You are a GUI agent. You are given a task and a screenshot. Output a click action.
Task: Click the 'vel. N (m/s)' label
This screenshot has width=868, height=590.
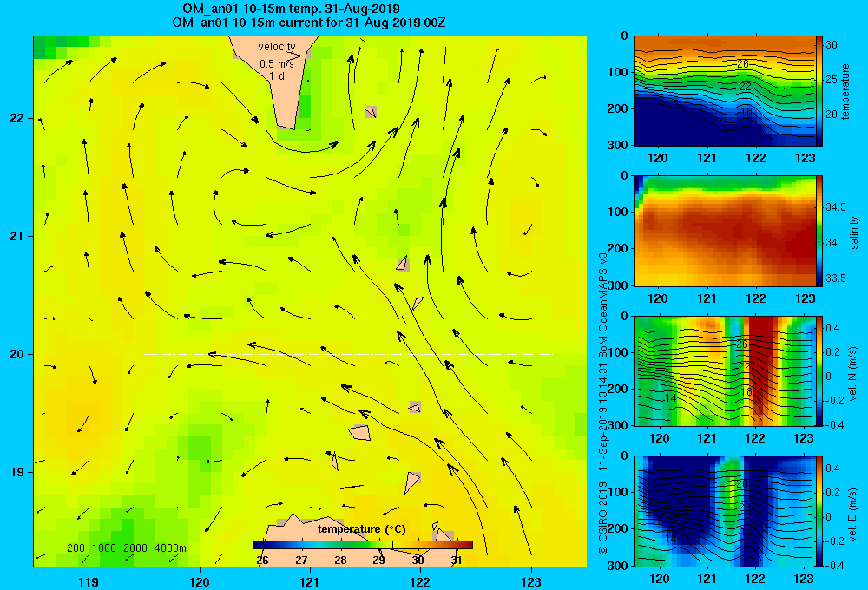coord(853,374)
